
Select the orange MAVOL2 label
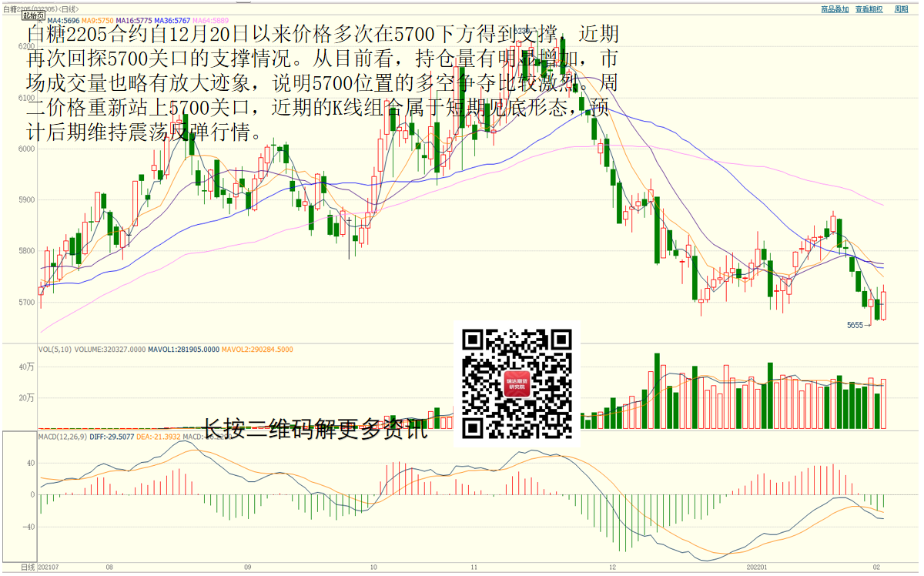click(257, 350)
